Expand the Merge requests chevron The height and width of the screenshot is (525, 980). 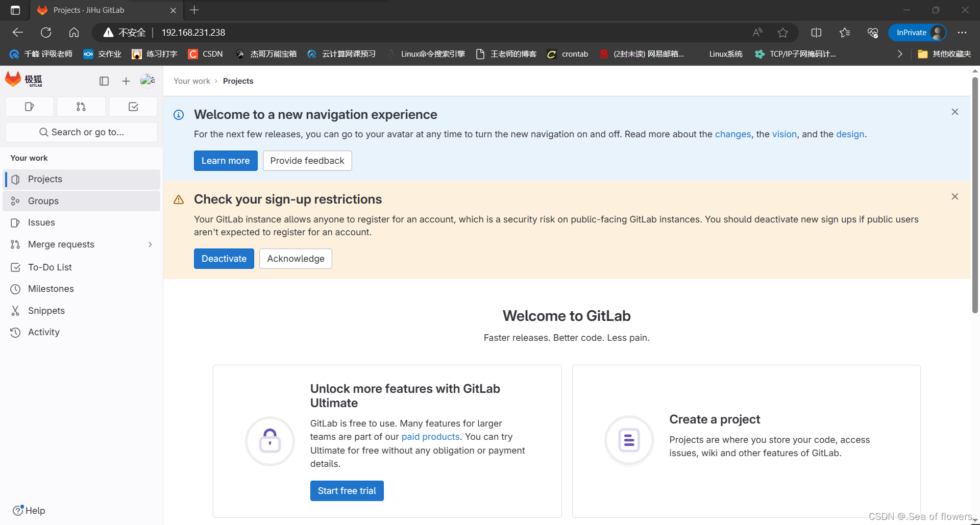[150, 244]
